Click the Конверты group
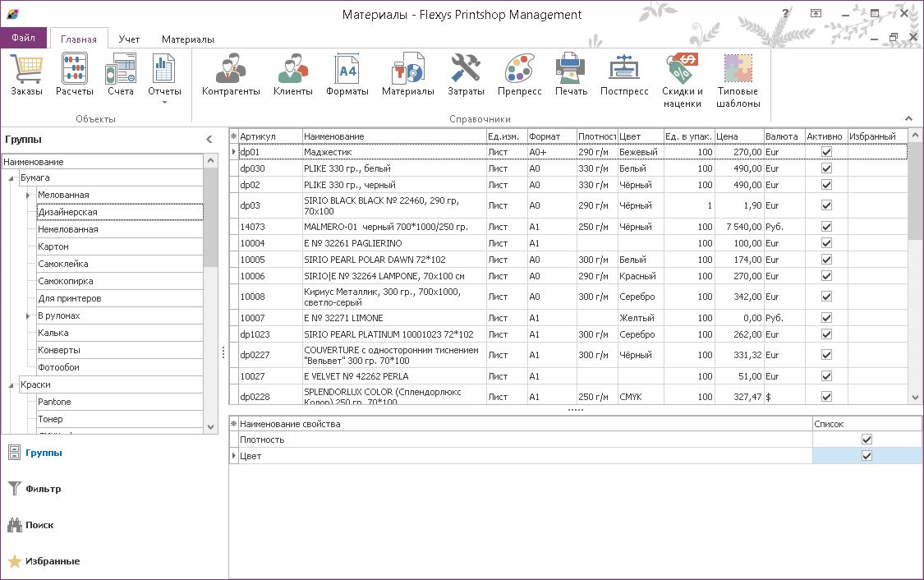924x580 pixels. pos(120,350)
